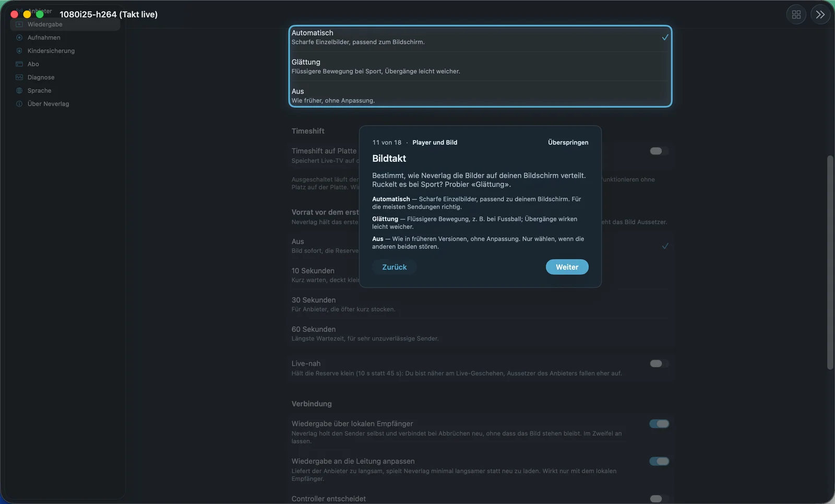Open the grid view icon at top right
Image resolution: width=835 pixels, height=504 pixels.
(796, 15)
